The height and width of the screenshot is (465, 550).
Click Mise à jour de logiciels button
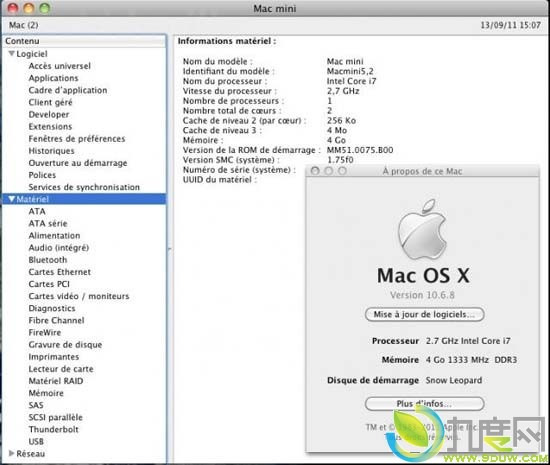[x=424, y=315]
